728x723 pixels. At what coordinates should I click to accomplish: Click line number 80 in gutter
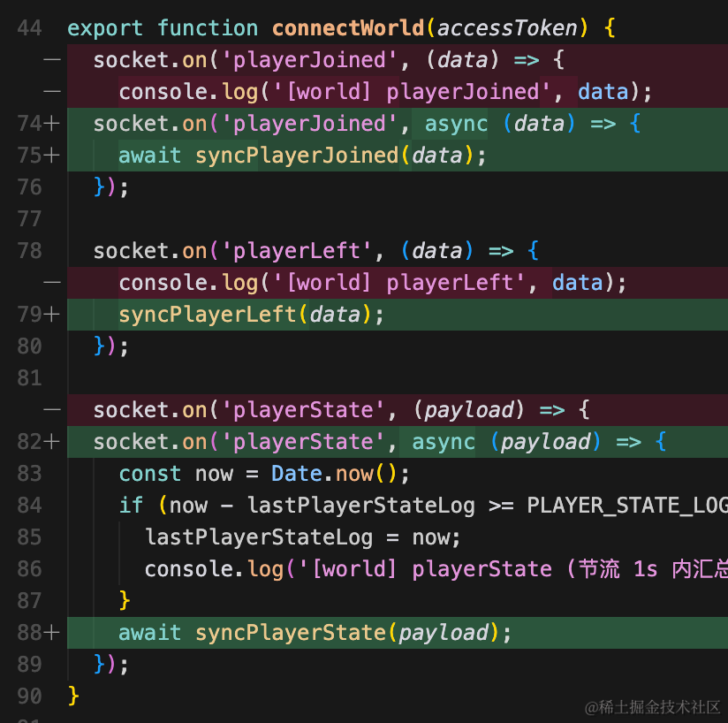click(30, 346)
